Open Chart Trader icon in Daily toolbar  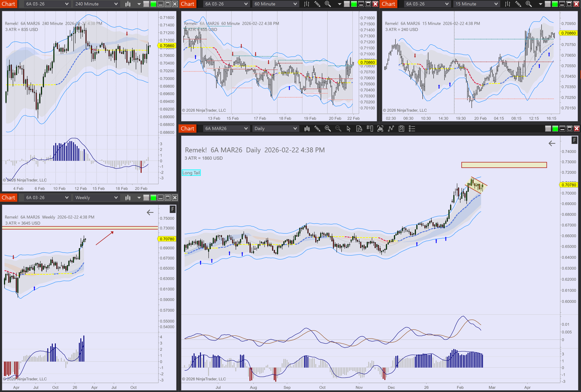coord(370,129)
